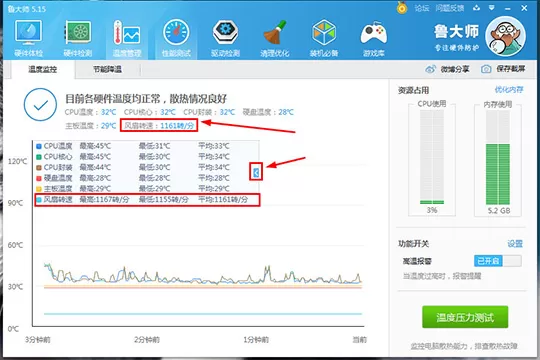Toggle the blue CPU温度 legend square
Screen dimensions: 540x360
click(x=39, y=146)
